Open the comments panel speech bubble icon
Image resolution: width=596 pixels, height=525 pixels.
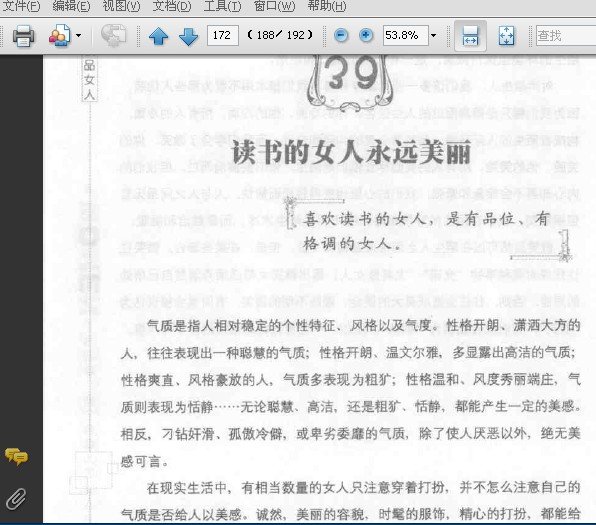16,457
